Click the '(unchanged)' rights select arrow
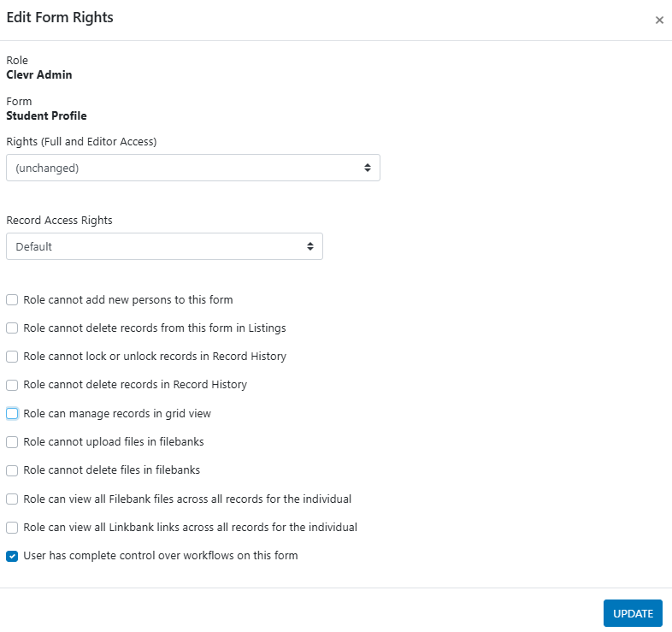 (367, 168)
